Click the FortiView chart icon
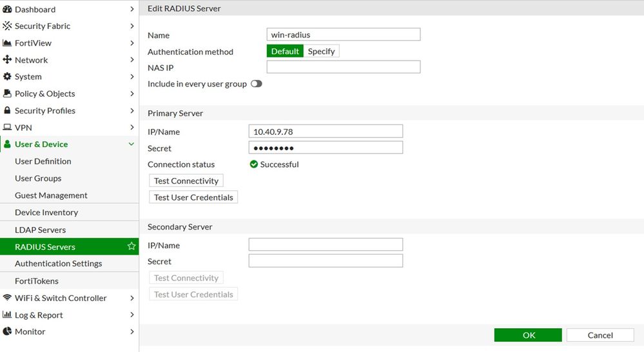The height and width of the screenshot is (352, 644). point(8,43)
